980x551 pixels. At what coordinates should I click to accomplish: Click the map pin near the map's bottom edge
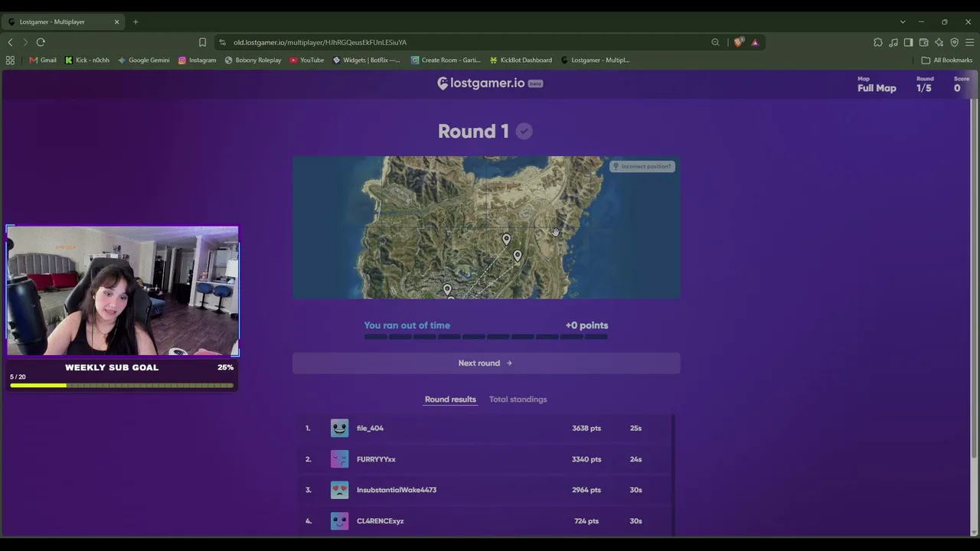pyautogui.click(x=447, y=289)
